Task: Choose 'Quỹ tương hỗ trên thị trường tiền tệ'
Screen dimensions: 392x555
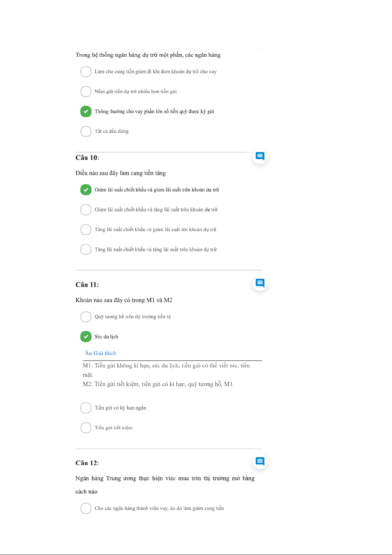Action: pos(86,317)
